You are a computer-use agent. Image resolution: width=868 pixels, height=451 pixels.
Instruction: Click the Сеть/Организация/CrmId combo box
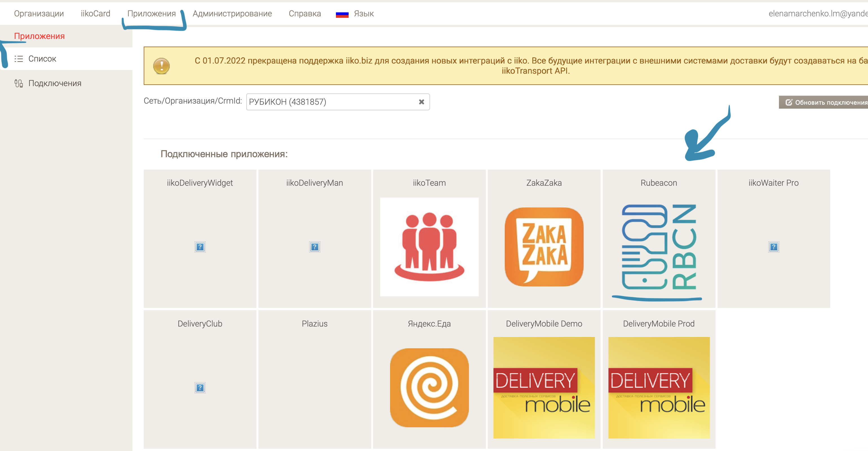[x=330, y=102]
